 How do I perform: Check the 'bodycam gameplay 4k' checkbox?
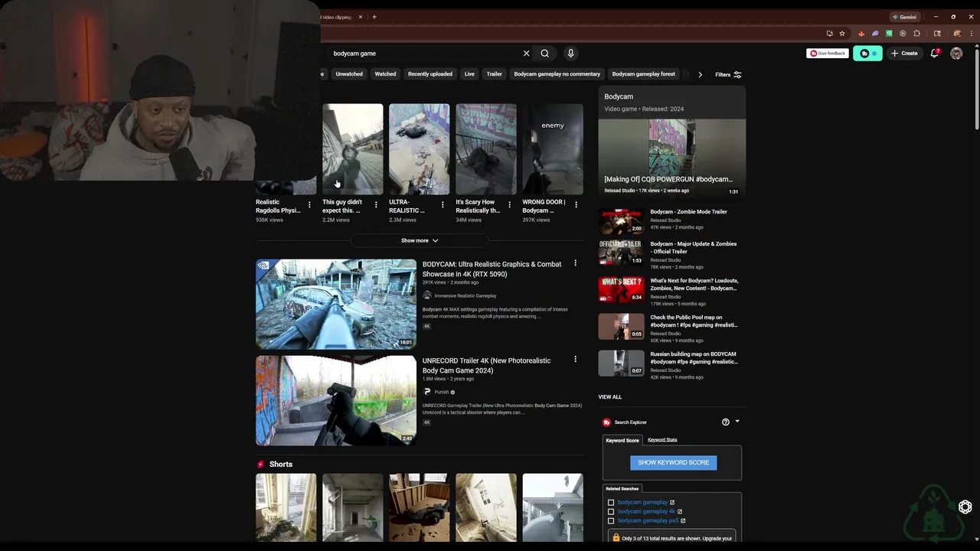click(610, 512)
